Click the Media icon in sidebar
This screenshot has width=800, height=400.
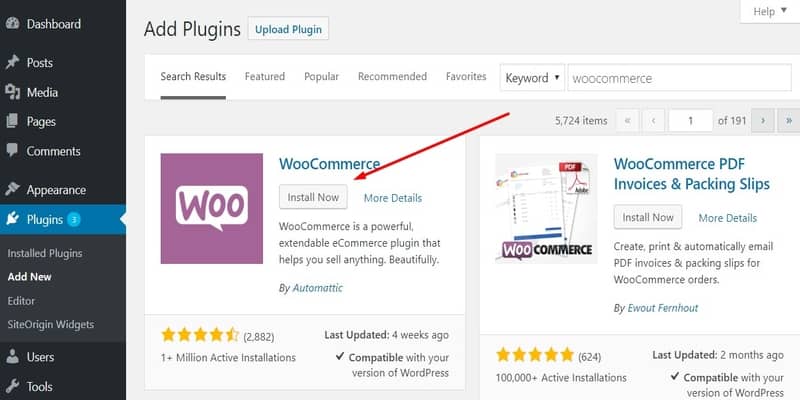(x=12, y=92)
